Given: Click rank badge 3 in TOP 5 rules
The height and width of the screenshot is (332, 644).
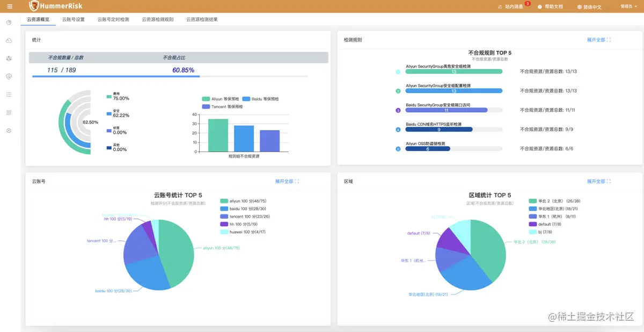Looking at the screenshot, I should (398, 111).
